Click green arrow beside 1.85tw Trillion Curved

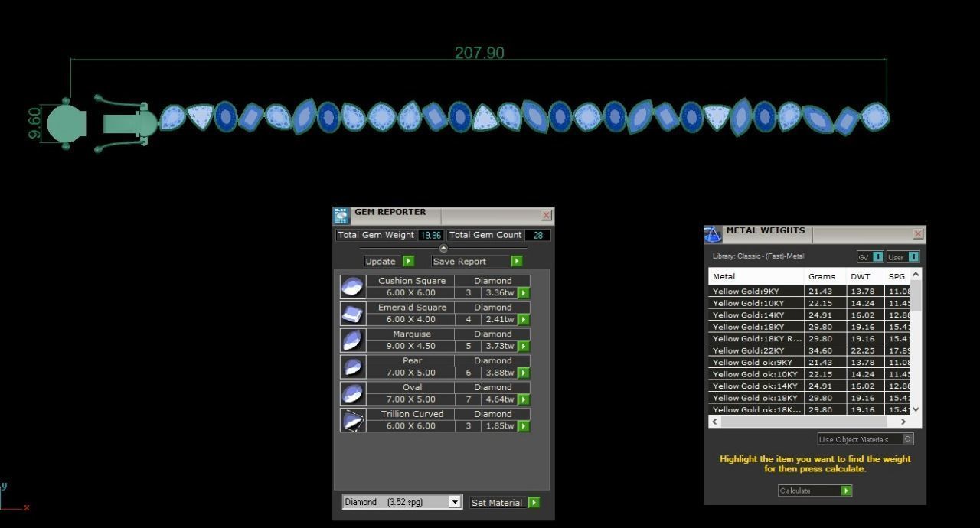[x=524, y=426]
